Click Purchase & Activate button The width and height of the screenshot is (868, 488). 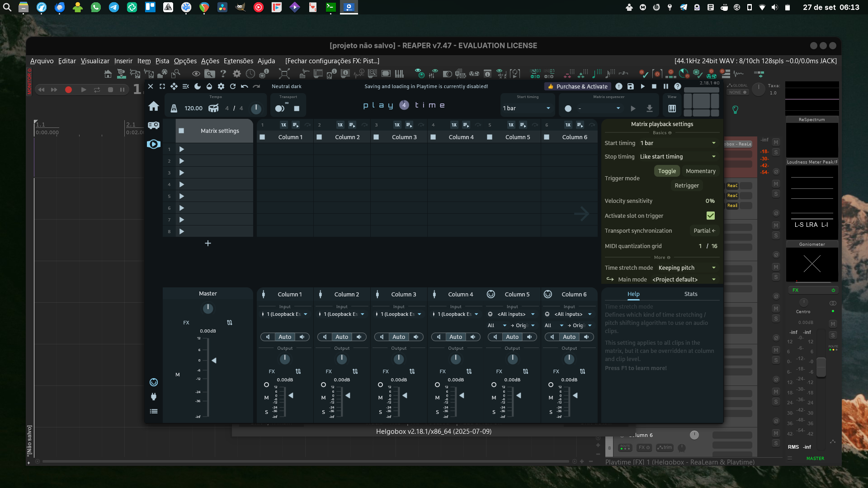point(578,86)
